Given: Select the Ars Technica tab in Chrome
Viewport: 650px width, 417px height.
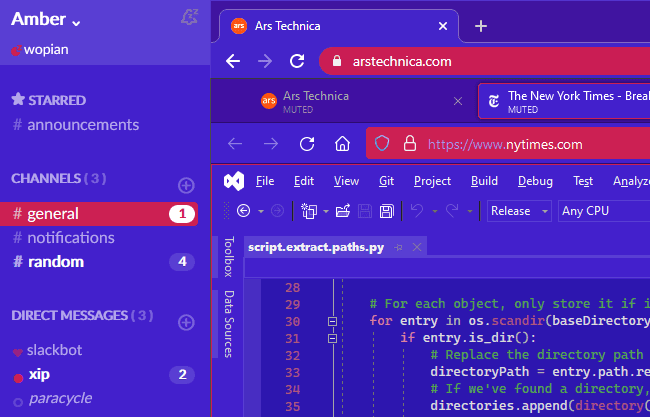Looking at the screenshot, I should (339, 26).
